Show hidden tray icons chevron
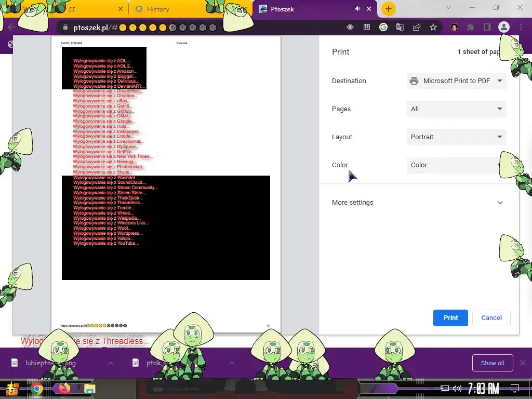This screenshot has height=399, width=532. [x=432, y=389]
